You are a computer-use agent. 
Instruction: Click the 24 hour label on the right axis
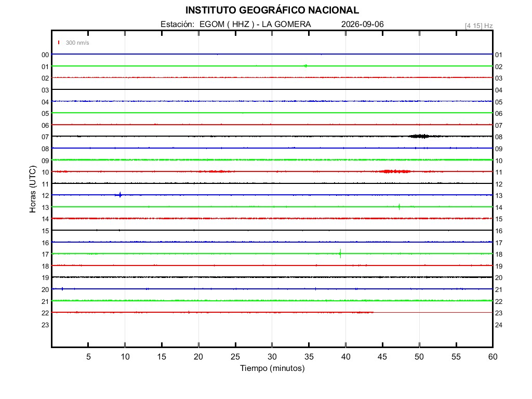tap(498, 325)
